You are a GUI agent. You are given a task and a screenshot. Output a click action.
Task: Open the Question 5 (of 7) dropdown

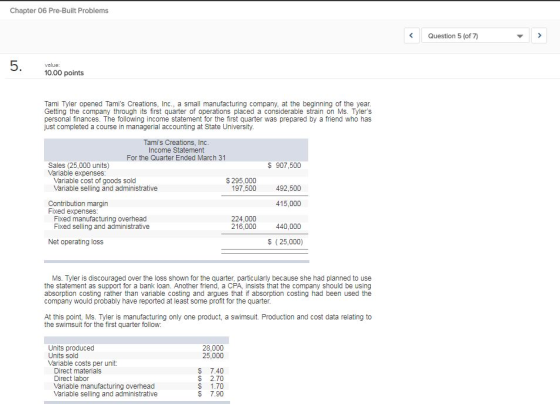(x=475, y=36)
